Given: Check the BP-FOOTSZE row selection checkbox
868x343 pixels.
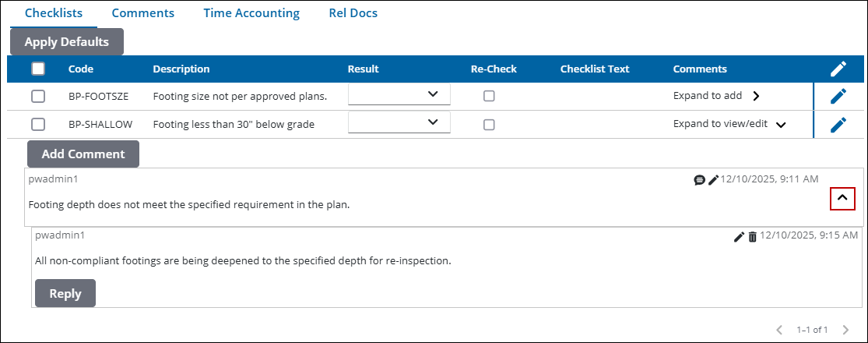Looking at the screenshot, I should 38,97.
